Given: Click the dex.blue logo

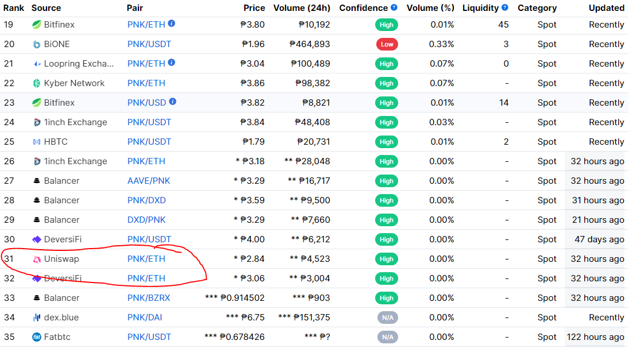Looking at the screenshot, I should [37, 318].
